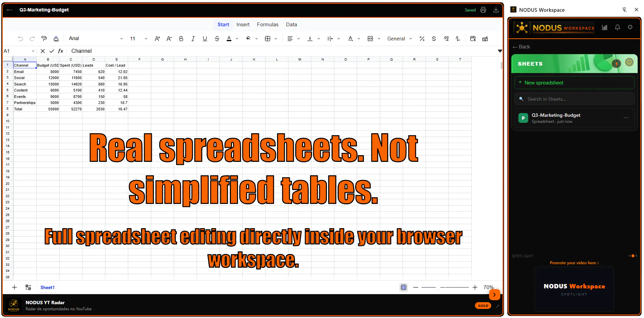
Task: Expand the formula bar with the triangle arrow
Action: (x=500, y=51)
